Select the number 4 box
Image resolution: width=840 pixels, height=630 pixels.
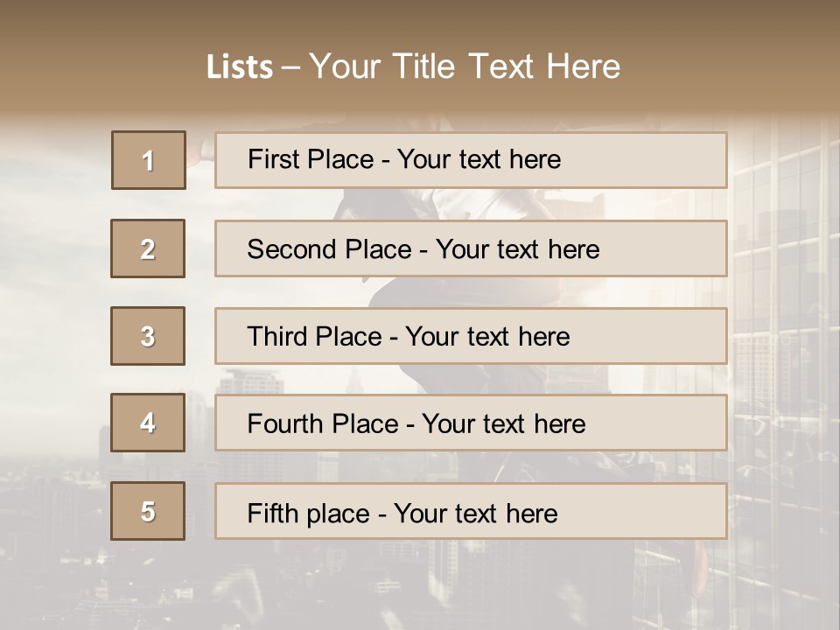tap(148, 423)
